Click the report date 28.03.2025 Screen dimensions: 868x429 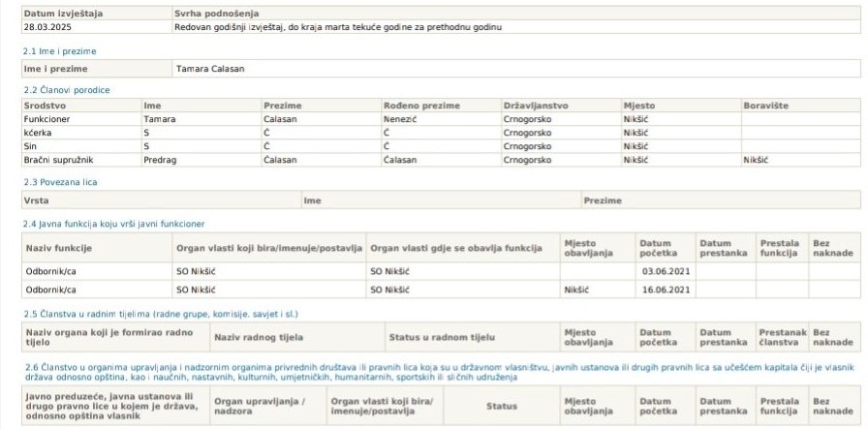click(x=46, y=27)
